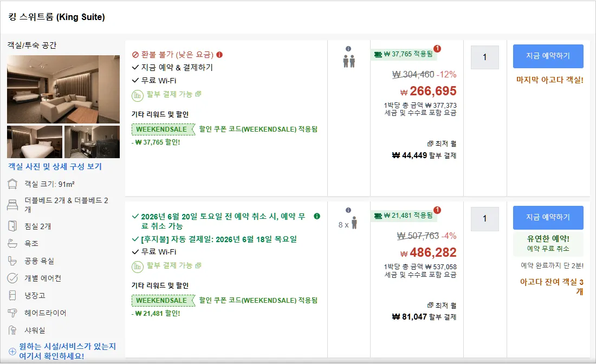Click the red notification badge on ₩ 37,765 coupon

click(x=437, y=49)
